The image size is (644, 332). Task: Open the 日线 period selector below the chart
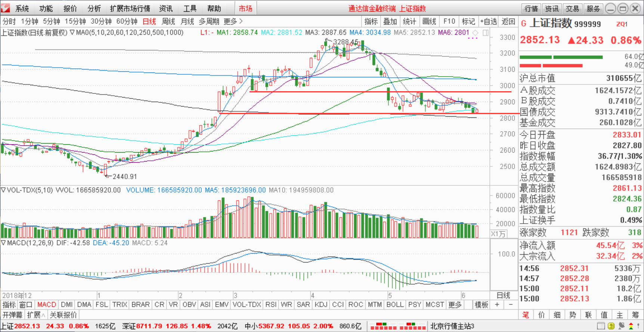pos(504,295)
